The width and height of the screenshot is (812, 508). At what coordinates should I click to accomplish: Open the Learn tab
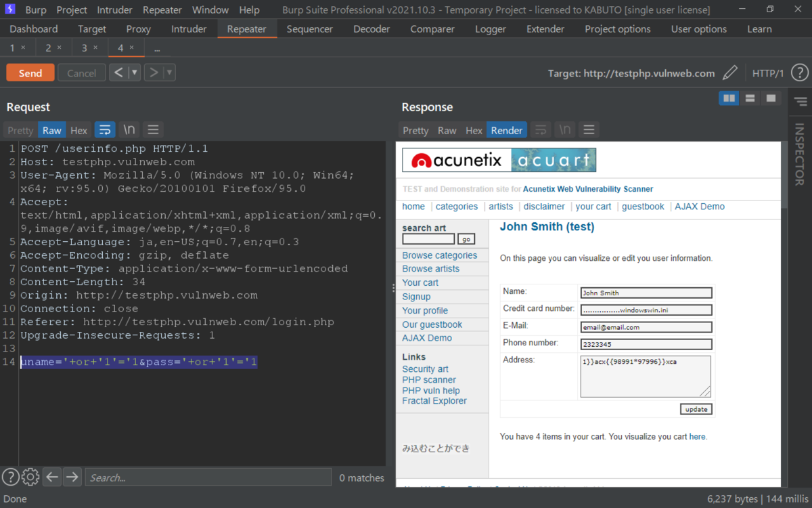tap(759, 29)
